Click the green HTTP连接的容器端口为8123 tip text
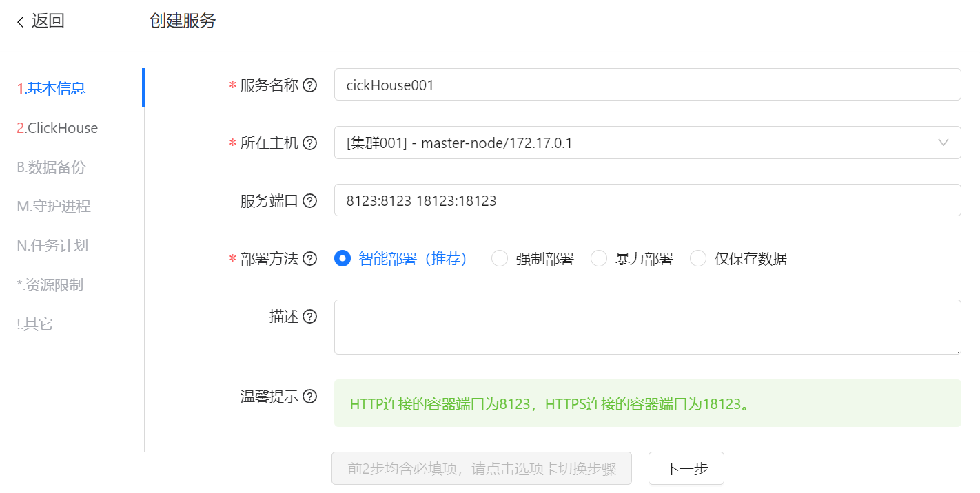The height and width of the screenshot is (493, 980). (x=550, y=403)
